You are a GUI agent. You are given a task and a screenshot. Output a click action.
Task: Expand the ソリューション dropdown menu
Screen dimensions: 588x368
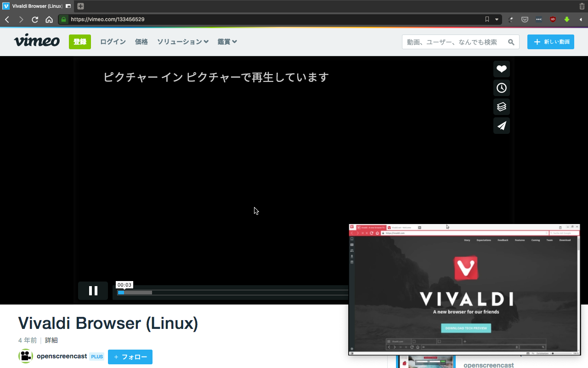(x=183, y=41)
